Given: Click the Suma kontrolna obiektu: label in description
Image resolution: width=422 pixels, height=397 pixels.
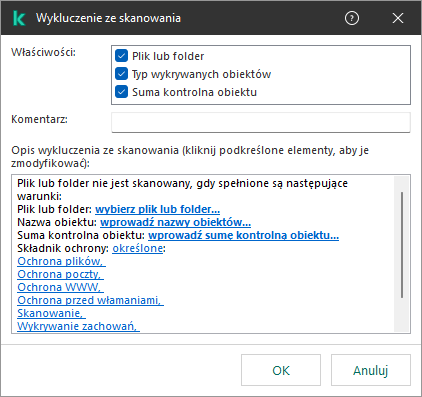Looking at the screenshot, I should click(81, 235).
